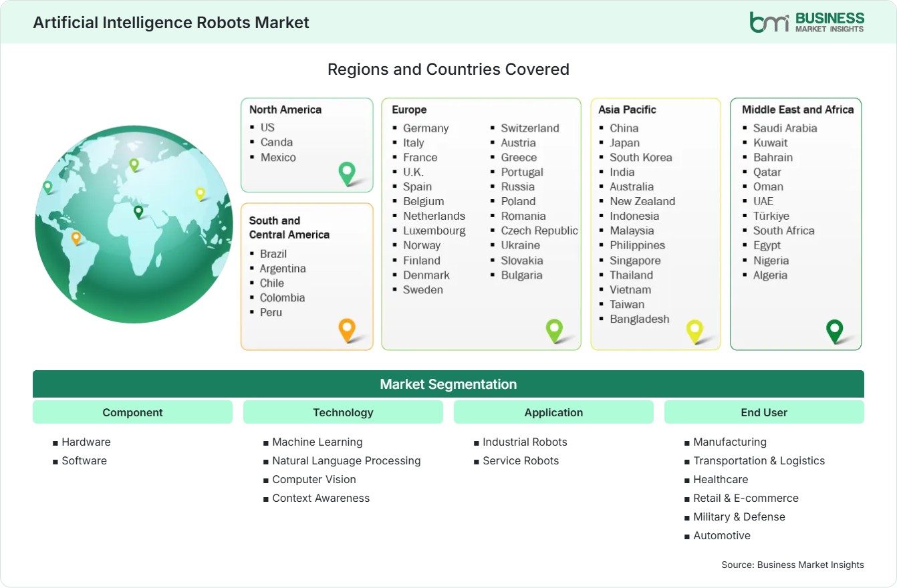The width and height of the screenshot is (897, 588).
Task: Click Argentina in the list
Action: pyautogui.click(x=283, y=268)
